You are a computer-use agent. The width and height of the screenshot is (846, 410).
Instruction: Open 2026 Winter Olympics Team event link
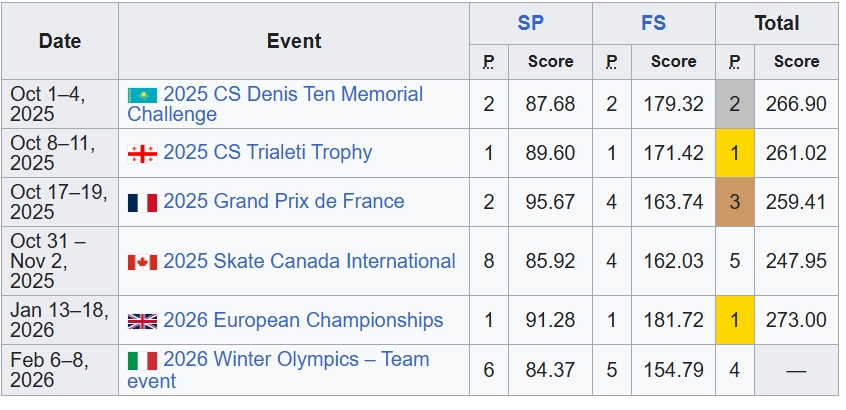296,360
